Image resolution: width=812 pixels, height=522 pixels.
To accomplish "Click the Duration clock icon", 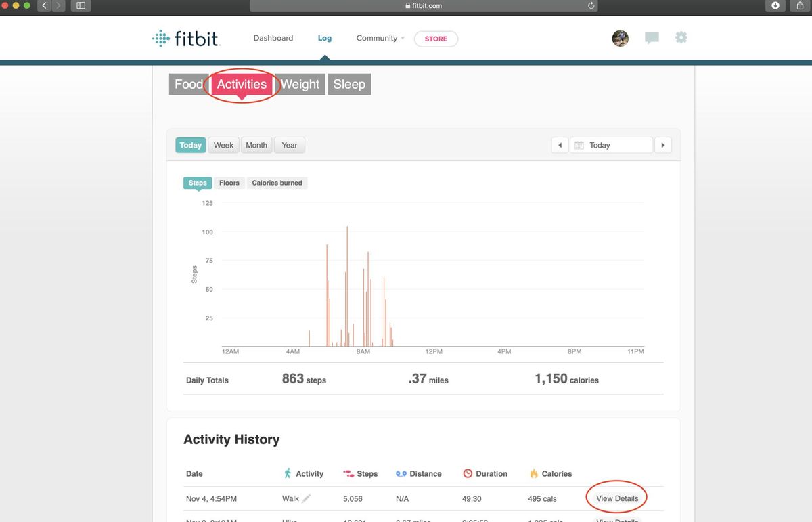I will 468,473.
